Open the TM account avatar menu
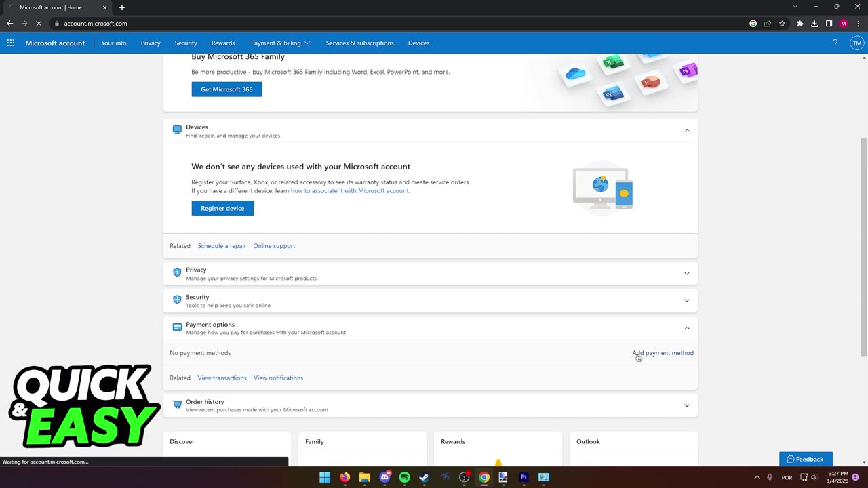Screen dimensions: 868x488 click(856, 43)
